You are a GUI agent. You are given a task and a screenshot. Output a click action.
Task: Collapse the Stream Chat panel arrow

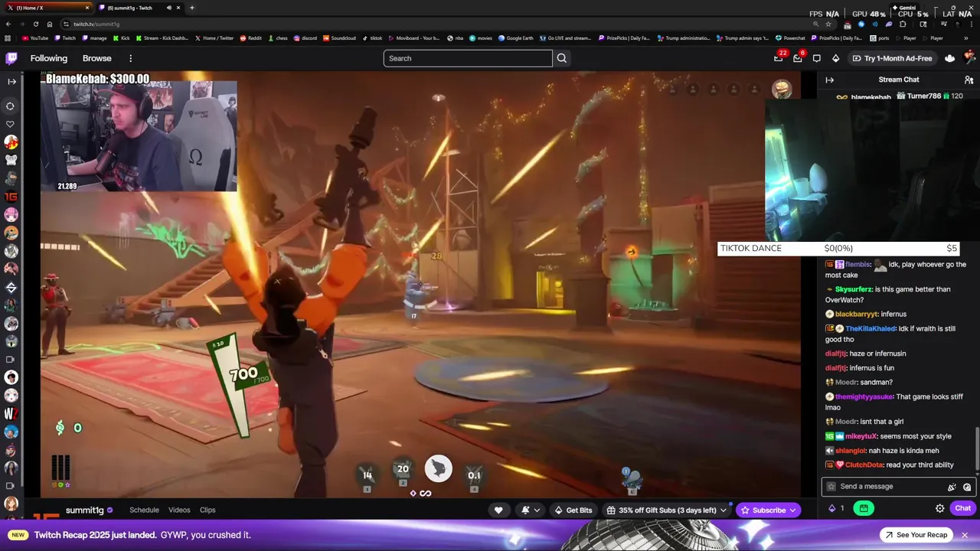click(829, 80)
